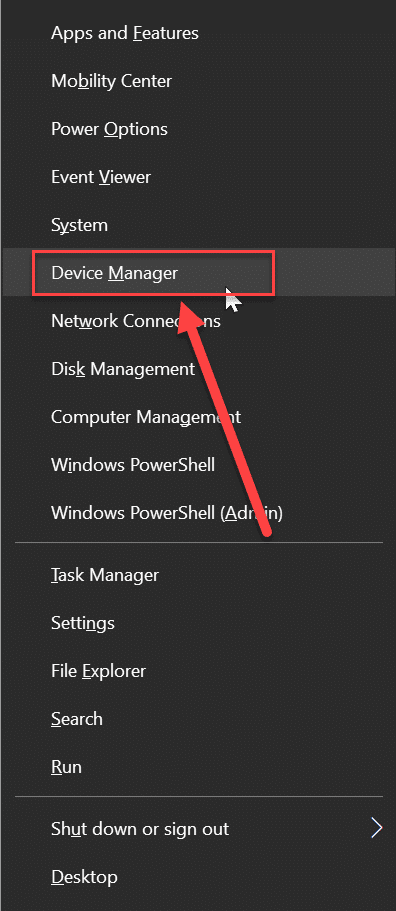Open Computer Management

click(198, 417)
